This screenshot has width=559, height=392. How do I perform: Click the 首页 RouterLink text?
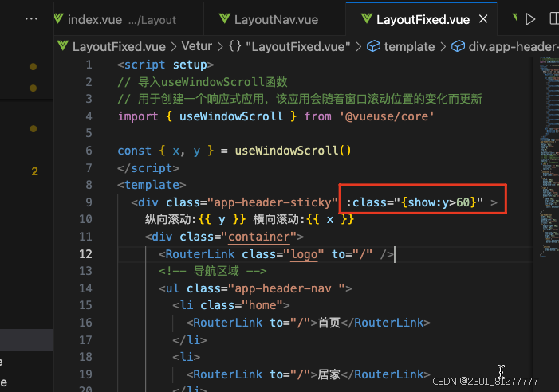click(x=329, y=323)
